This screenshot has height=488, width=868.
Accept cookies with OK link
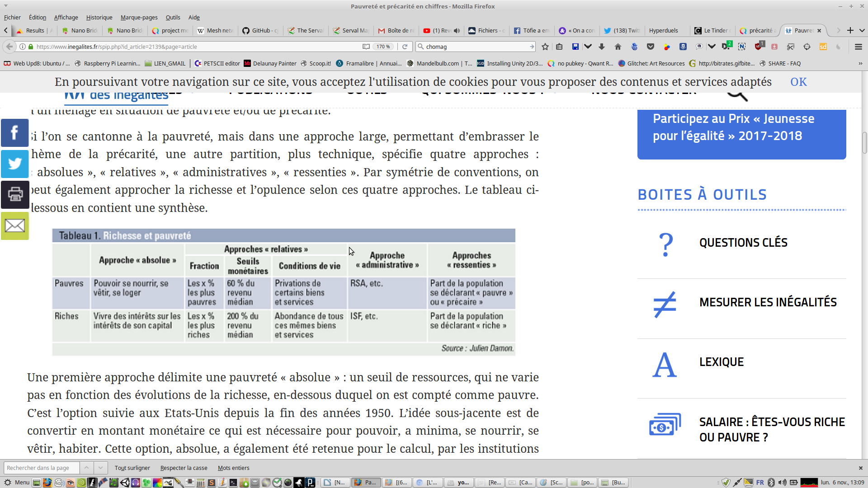[x=798, y=82]
